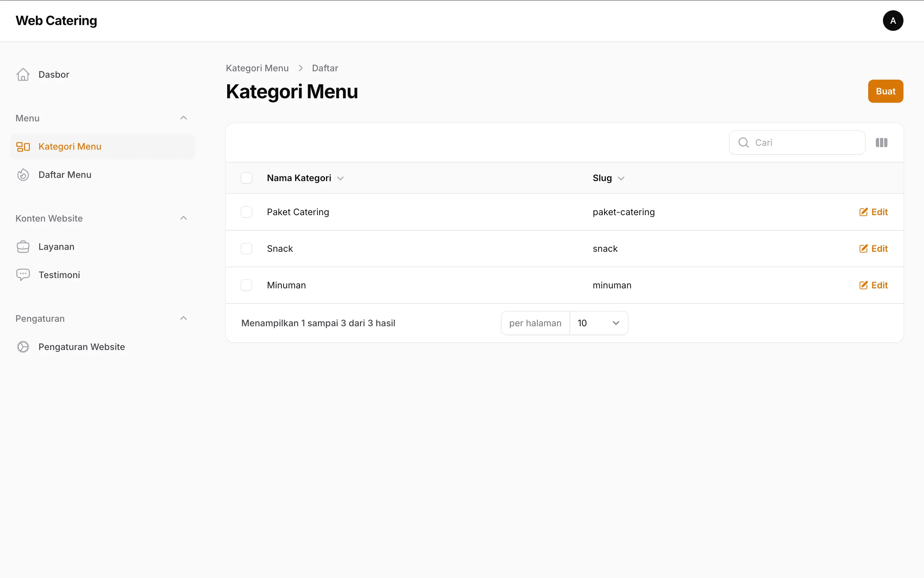This screenshot has width=924, height=578.
Task: Collapse the Pengaturan sidebar group
Action: [x=183, y=319]
